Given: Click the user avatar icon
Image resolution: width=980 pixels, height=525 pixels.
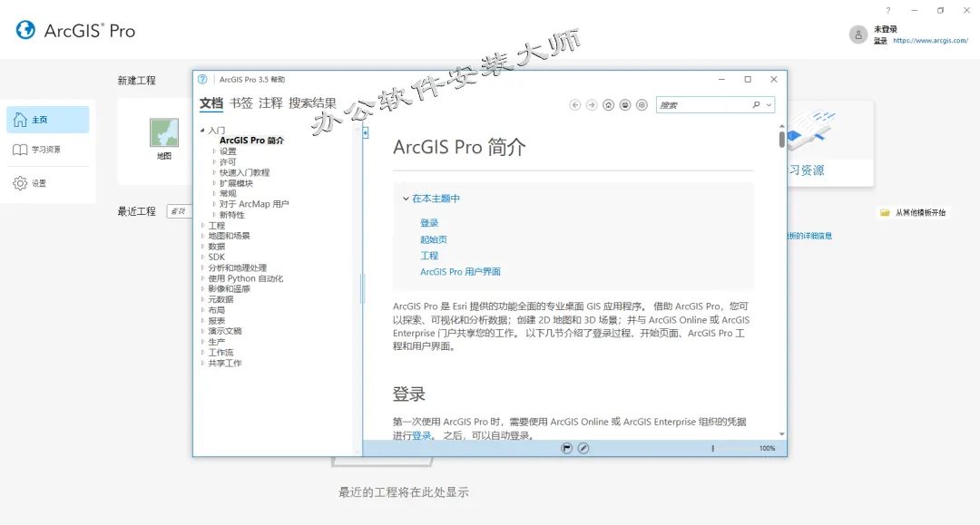Looking at the screenshot, I should (858, 34).
